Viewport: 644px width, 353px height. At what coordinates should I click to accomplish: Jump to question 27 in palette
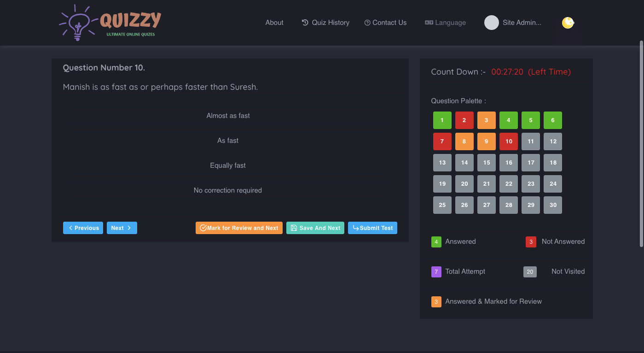coord(487,205)
